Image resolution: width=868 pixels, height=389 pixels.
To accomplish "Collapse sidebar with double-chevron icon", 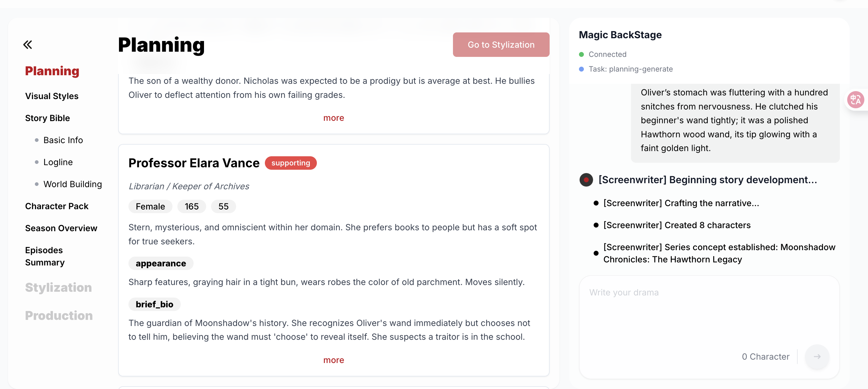I will click(x=28, y=44).
